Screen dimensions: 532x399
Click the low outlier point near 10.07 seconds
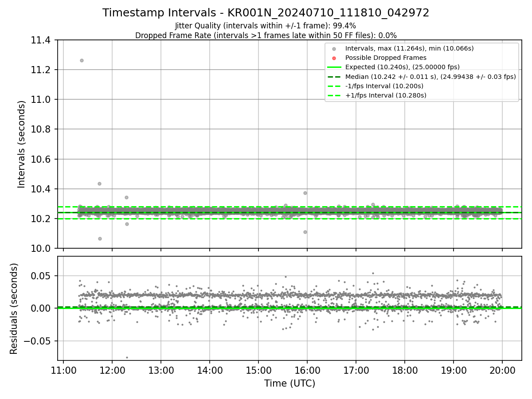100,239
